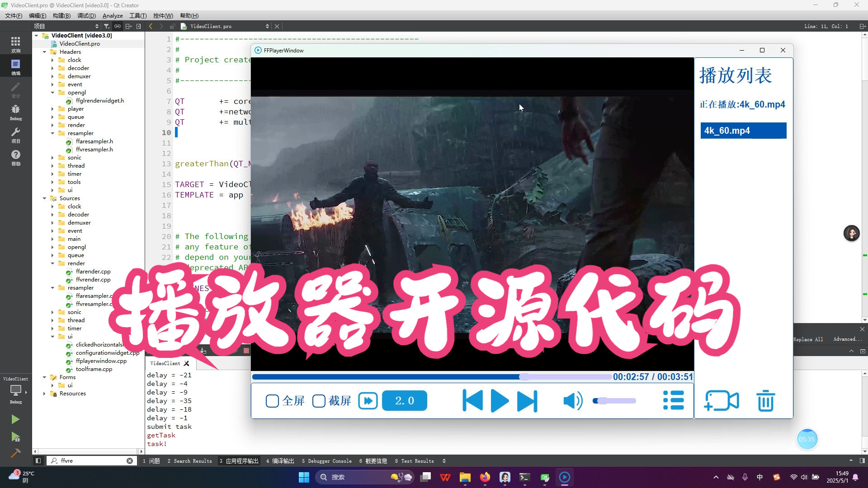Open File Explorer from taskbar

pyautogui.click(x=465, y=477)
